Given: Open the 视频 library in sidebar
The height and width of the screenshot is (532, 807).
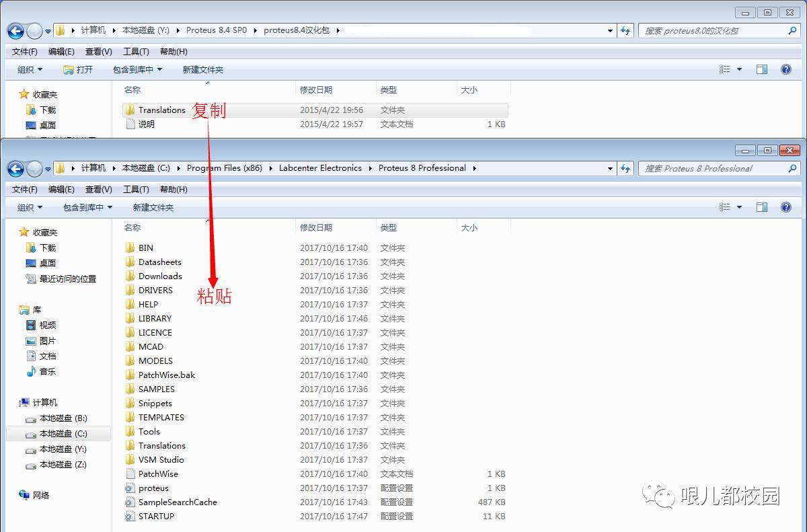Looking at the screenshot, I should [41, 325].
